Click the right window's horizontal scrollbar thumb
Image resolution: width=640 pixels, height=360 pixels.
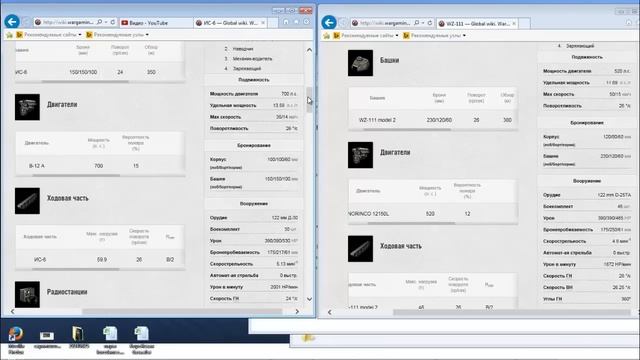coord(511,313)
